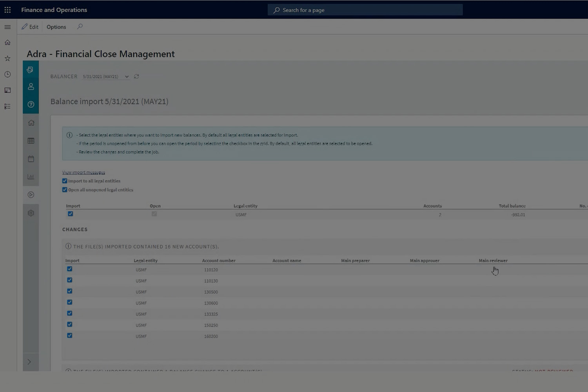Open Favorites star icon

pyautogui.click(x=7, y=58)
